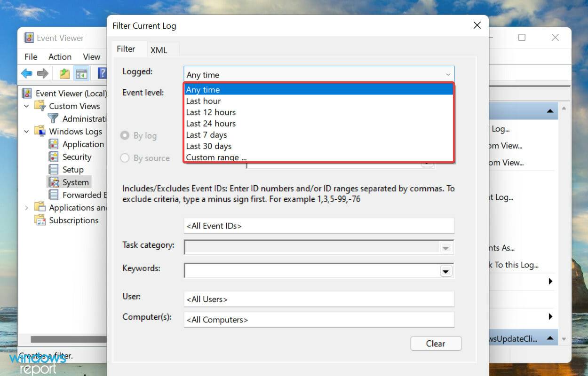
Task: Select Last 7 days from the Logged list
Action: pos(206,135)
